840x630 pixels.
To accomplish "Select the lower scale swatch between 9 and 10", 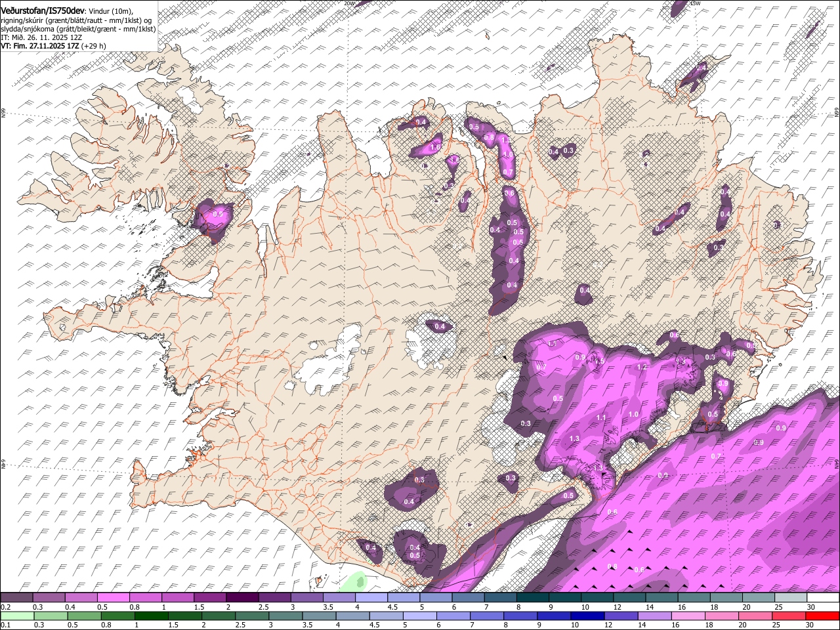I will (x=555, y=616).
